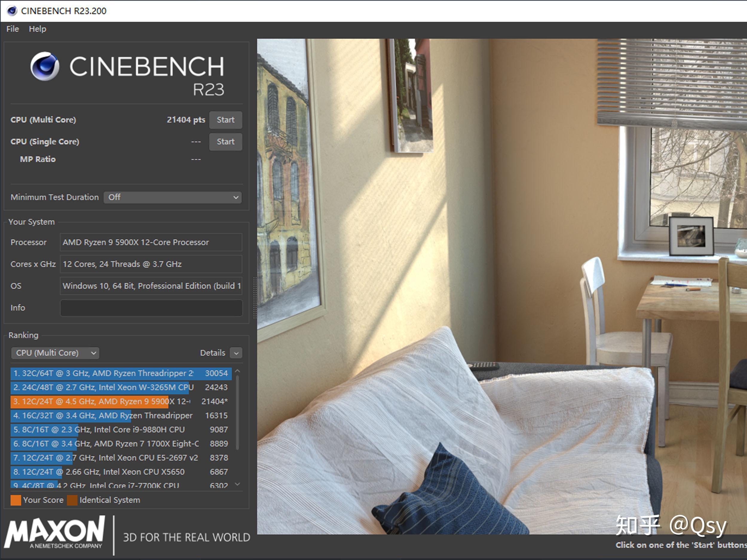The image size is (747, 560).
Task: Click the Cinebench title bar app icon
Action: [x=12, y=11]
